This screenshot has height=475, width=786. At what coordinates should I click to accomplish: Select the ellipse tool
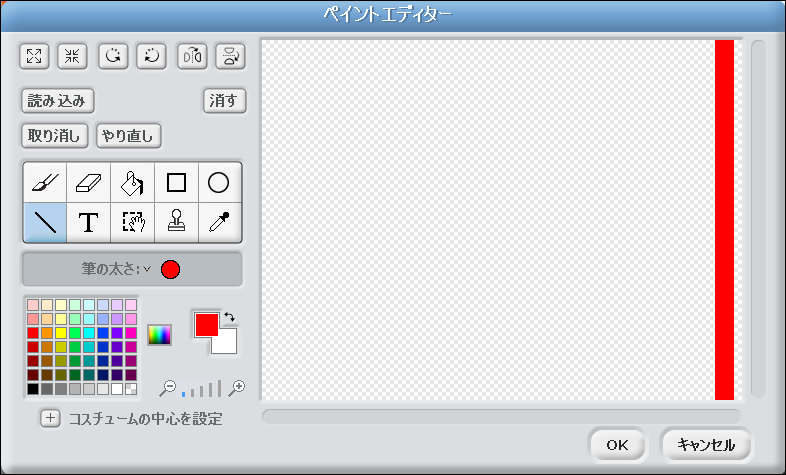click(220, 182)
